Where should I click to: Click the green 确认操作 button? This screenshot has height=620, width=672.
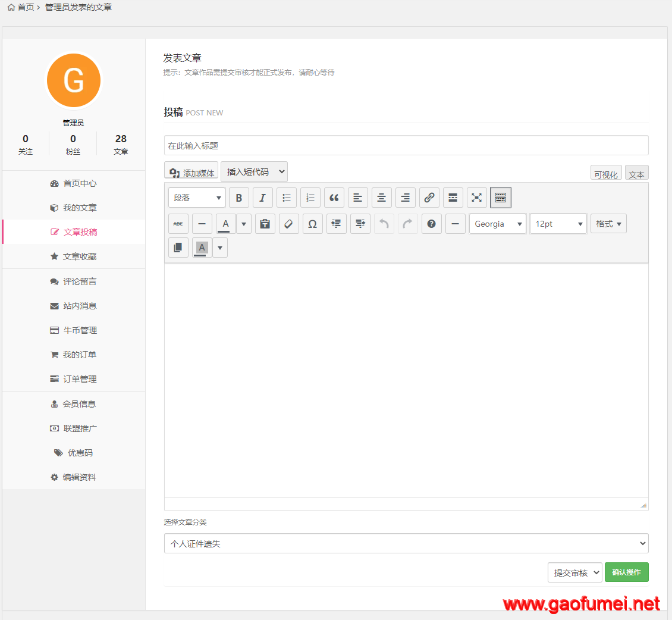click(626, 572)
